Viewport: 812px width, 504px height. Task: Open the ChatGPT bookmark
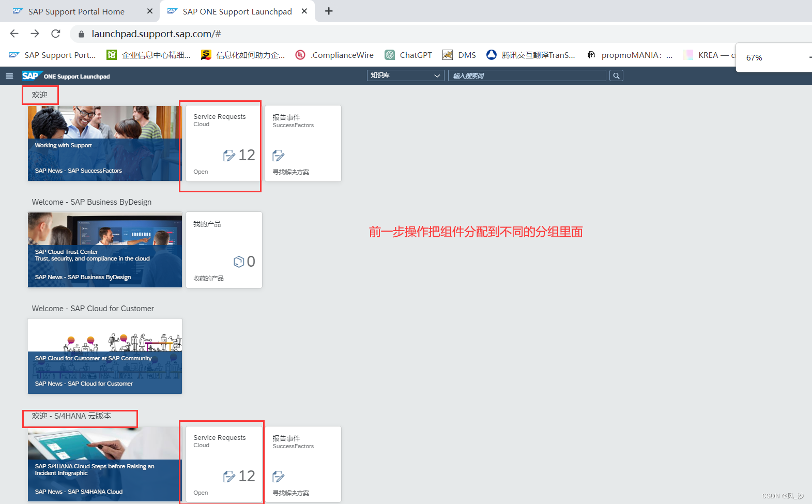pos(408,55)
